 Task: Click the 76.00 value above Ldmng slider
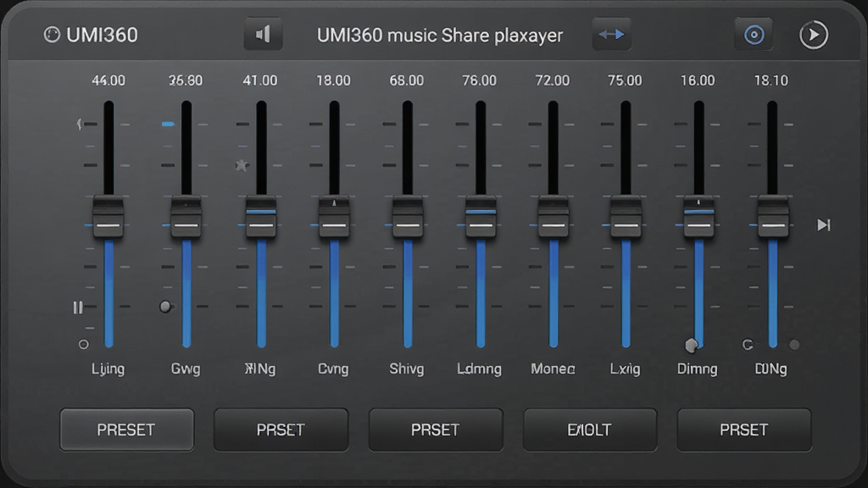click(x=480, y=80)
